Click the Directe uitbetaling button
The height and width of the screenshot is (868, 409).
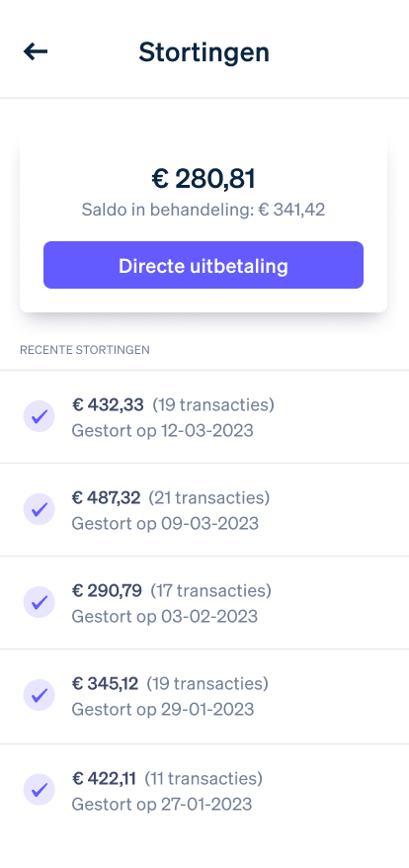click(x=204, y=265)
